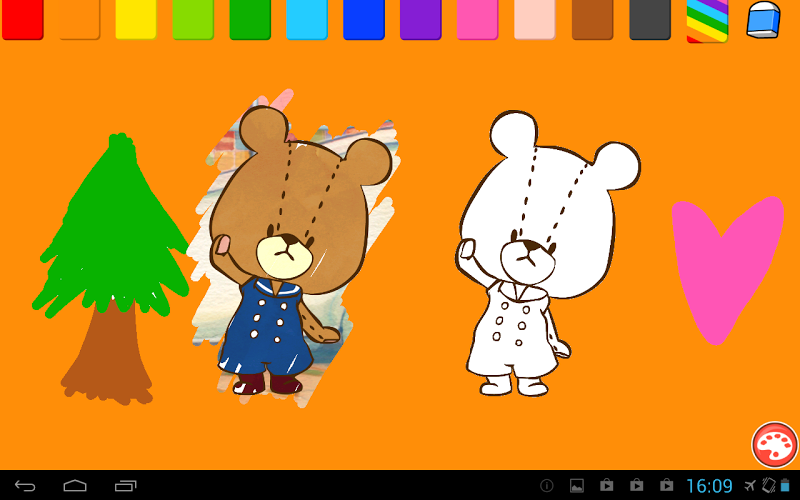Tap the Android back button
The height and width of the screenshot is (500, 800).
(x=24, y=486)
